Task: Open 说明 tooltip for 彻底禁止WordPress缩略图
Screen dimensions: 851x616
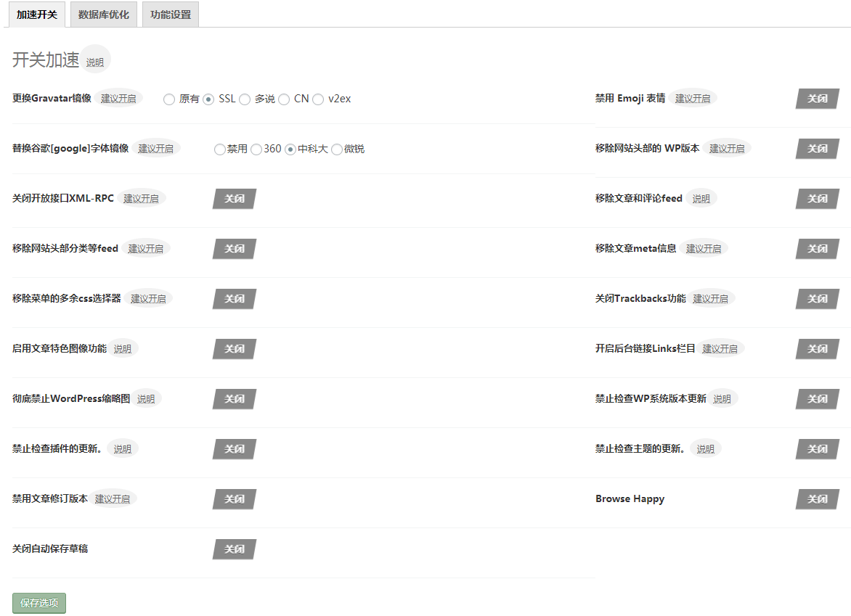Action: (146, 399)
